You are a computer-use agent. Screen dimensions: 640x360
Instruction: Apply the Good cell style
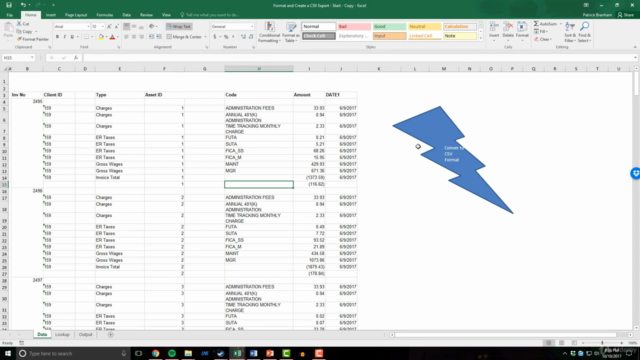(389, 27)
